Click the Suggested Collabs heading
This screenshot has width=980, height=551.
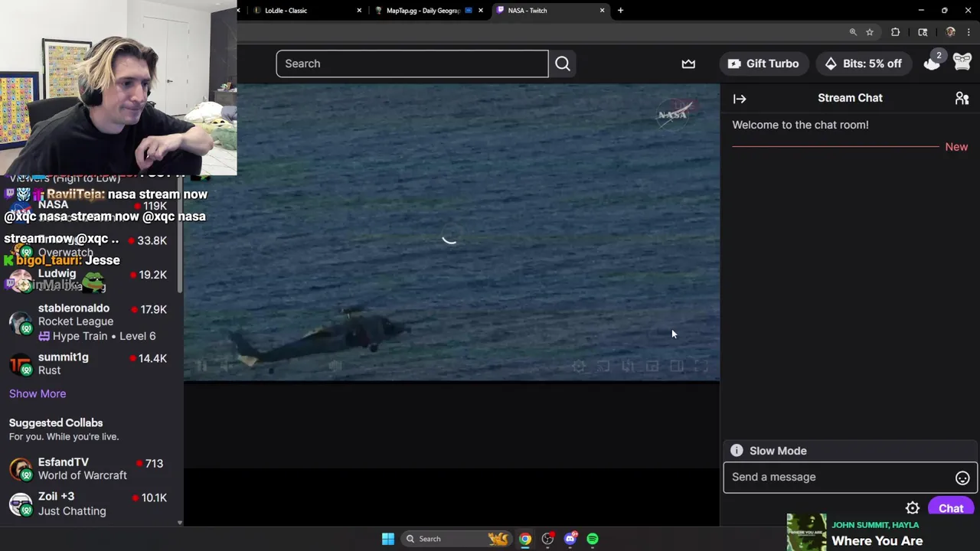pyautogui.click(x=56, y=422)
